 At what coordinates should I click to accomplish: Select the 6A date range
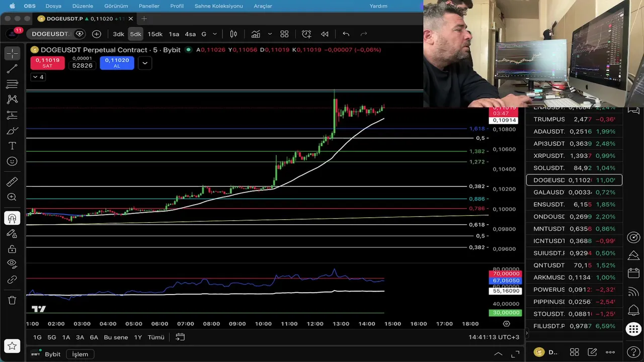point(94,337)
